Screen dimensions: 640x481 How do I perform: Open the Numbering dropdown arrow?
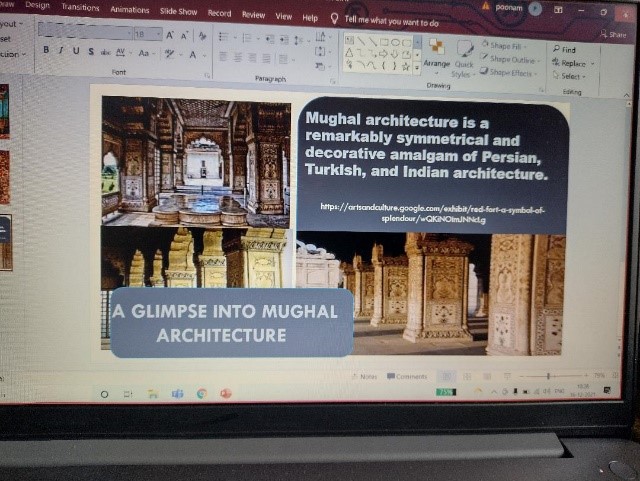[258, 39]
